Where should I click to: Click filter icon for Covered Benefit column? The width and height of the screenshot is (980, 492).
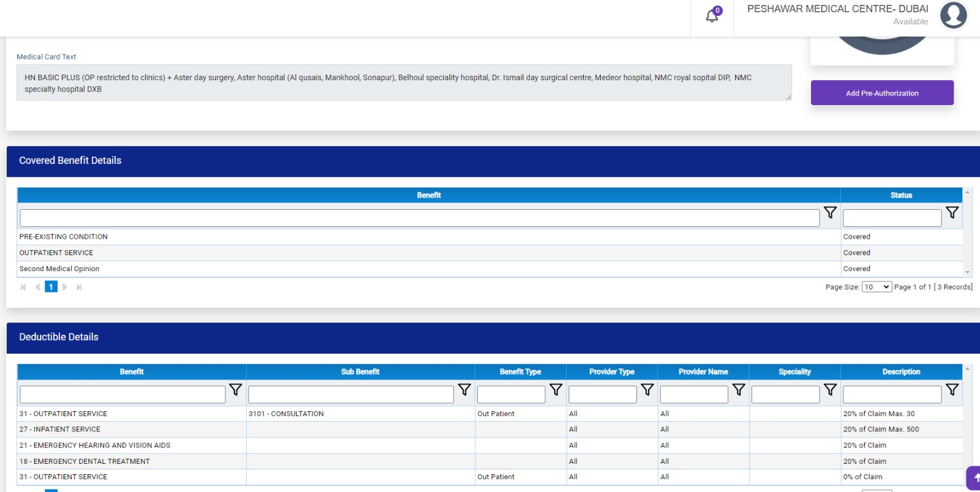click(830, 212)
